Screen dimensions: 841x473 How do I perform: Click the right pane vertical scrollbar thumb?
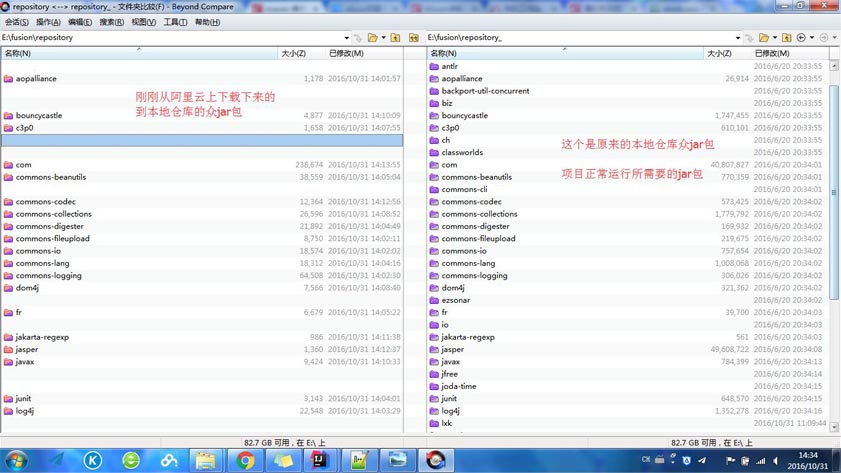click(x=834, y=192)
